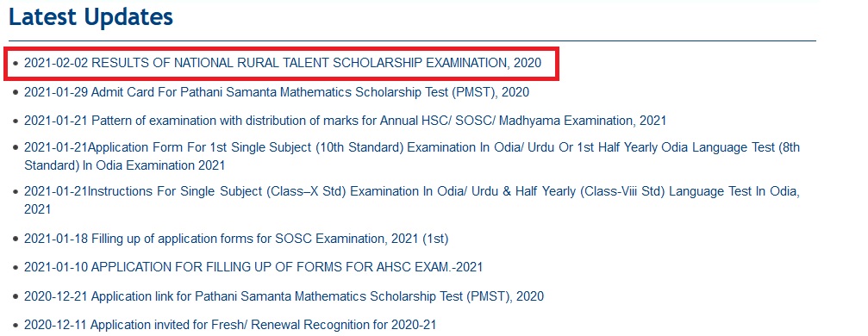Open the PMST 2020 Admit Card link
This screenshot has height=336, width=868.
click(276, 92)
